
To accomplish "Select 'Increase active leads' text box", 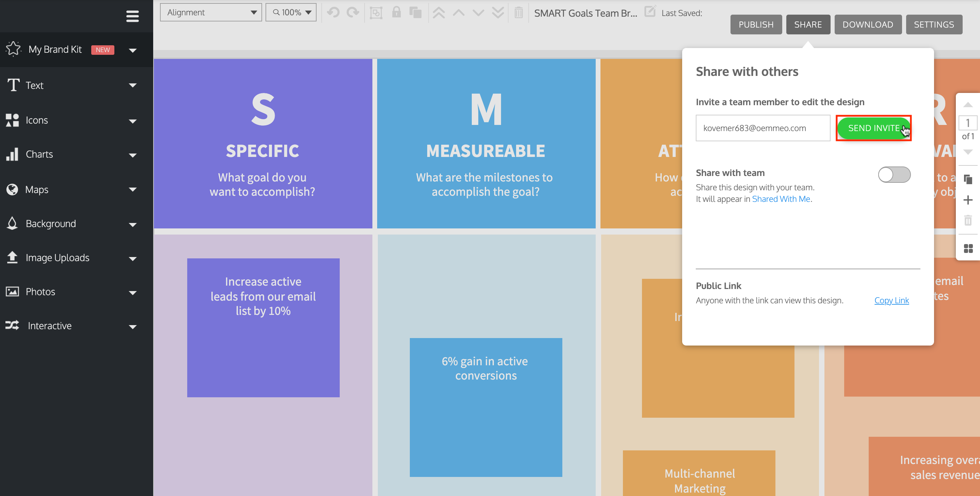I will (x=263, y=327).
